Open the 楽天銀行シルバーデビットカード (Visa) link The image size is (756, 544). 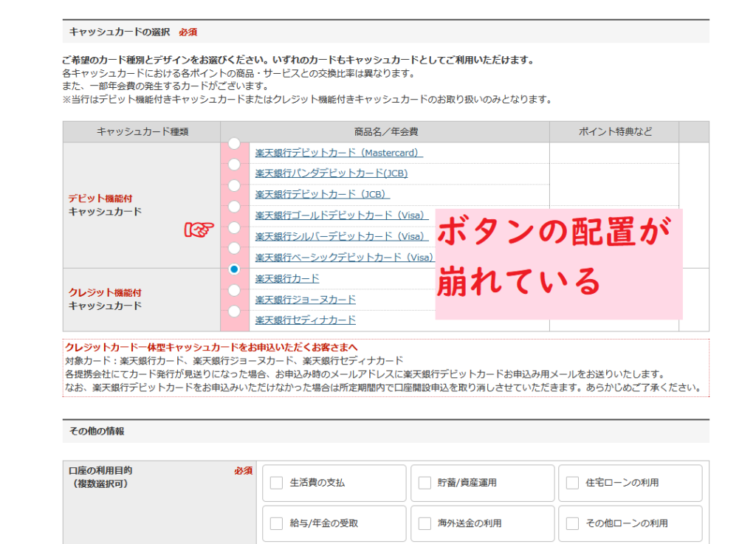(342, 237)
